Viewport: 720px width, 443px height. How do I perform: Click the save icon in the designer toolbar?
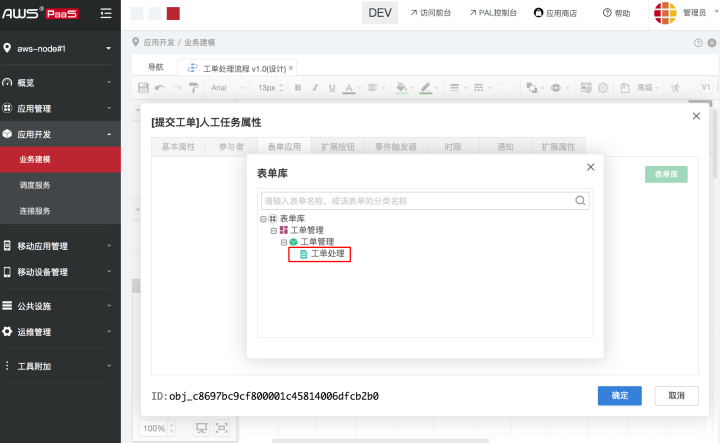click(143, 88)
